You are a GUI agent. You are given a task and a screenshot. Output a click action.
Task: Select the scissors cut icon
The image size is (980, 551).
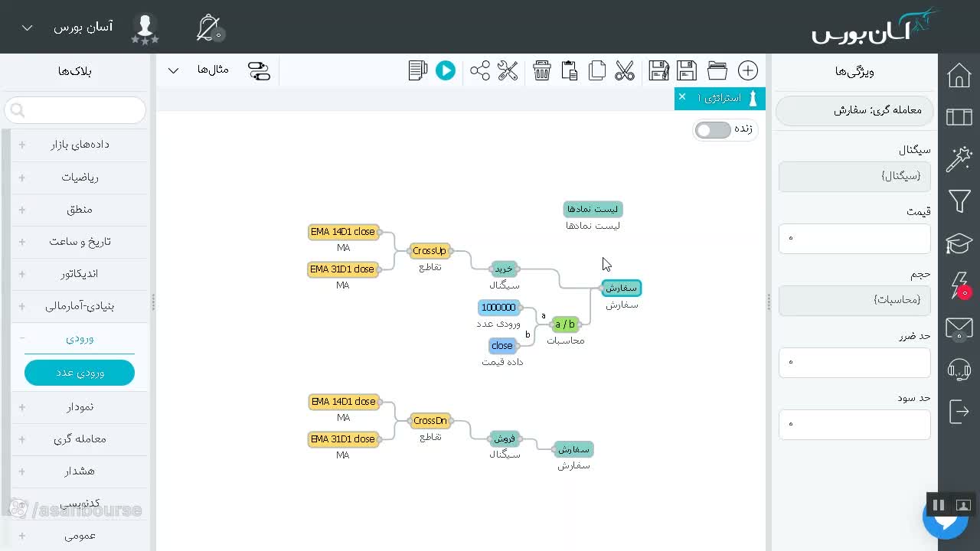click(625, 70)
